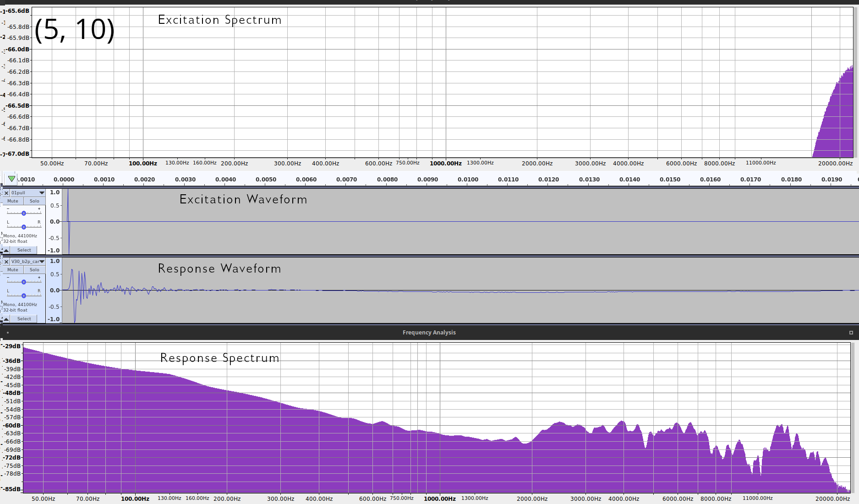Click the pan slider on the 01pull track
The image size is (859, 504).
coord(24,227)
